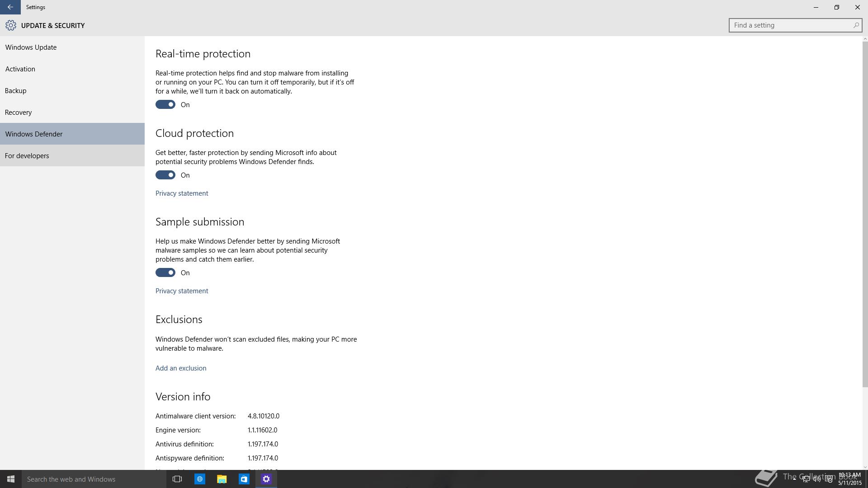
Task: Disable the Sample submission toggle
Action: tap(165, 272)
